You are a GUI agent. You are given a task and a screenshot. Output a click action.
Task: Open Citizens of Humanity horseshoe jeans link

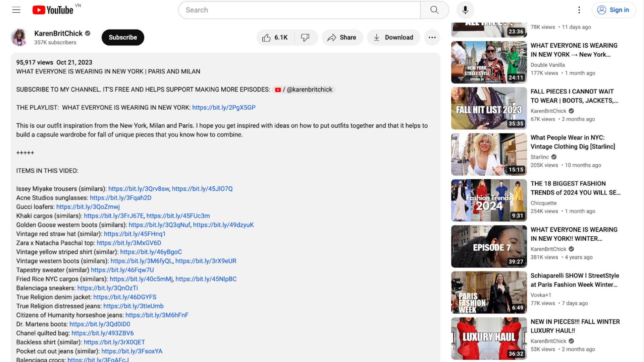pos(157,315)
